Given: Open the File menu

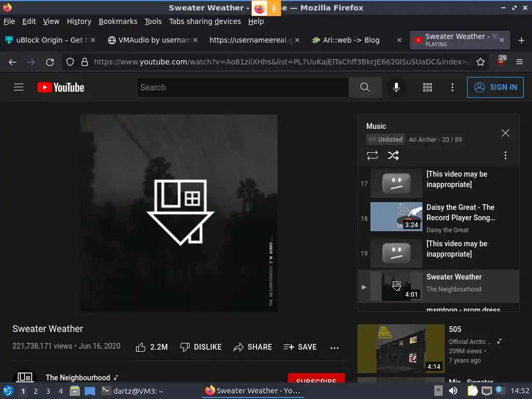Looking at the screenshot, I should [9, 21].
